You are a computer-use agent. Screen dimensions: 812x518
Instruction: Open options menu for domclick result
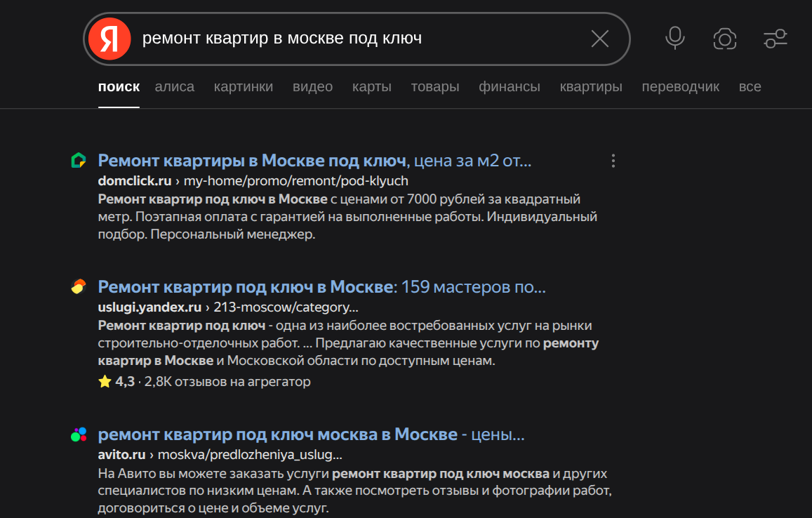click(613, 160)
